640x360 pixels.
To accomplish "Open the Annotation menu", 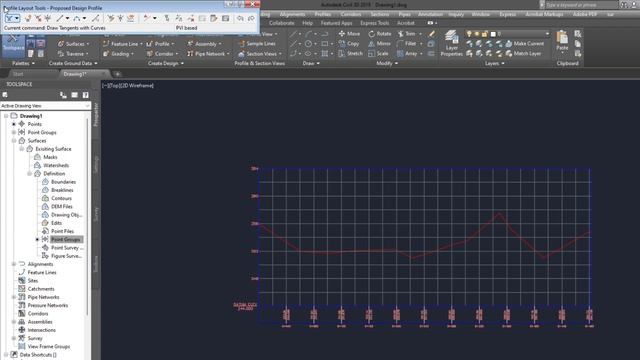I will click(430, 14).
